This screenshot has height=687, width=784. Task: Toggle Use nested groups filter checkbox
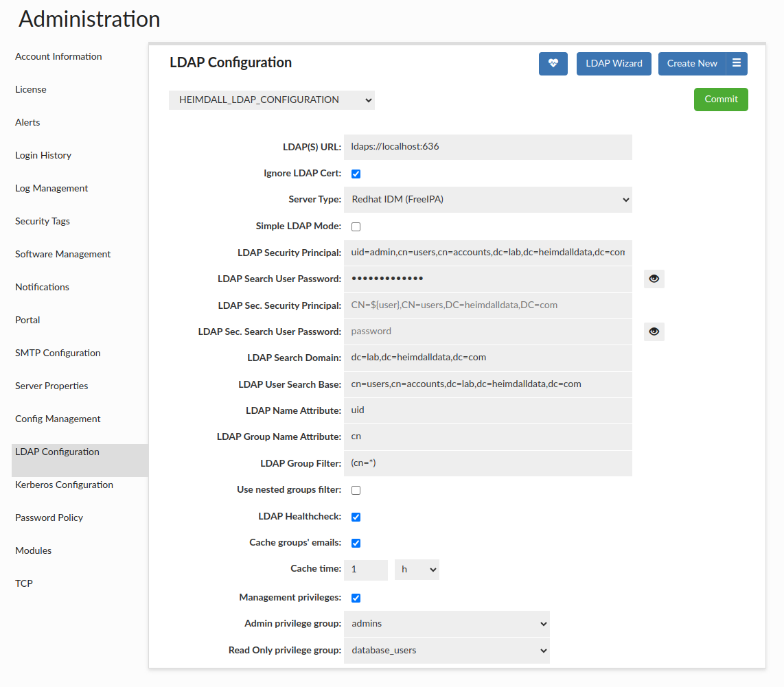(x=356, y=490)
